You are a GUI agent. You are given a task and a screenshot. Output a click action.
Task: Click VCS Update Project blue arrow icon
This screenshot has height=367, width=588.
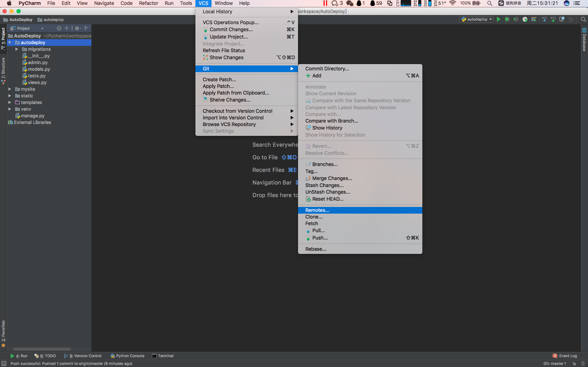click(x=544, y=19)
